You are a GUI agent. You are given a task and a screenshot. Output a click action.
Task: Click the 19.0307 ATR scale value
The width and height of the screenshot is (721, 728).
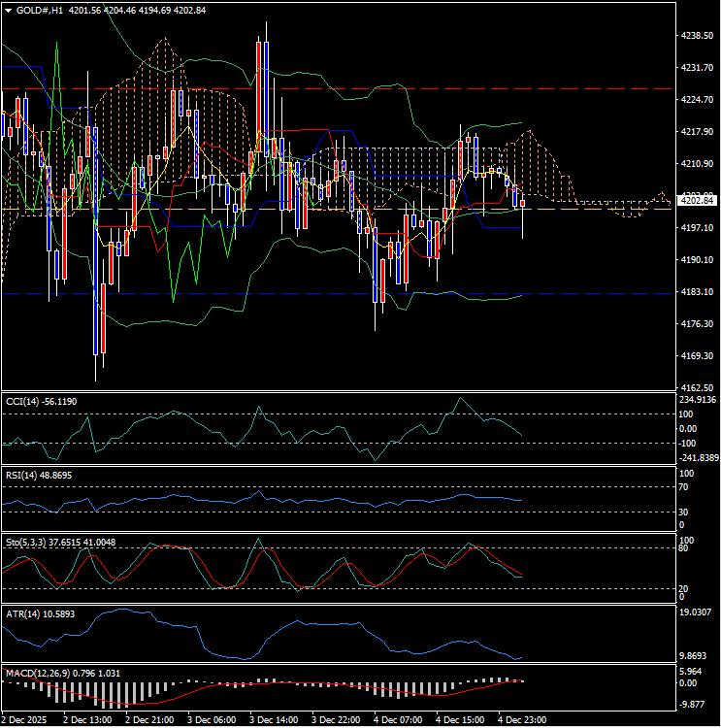pos(699,613)
